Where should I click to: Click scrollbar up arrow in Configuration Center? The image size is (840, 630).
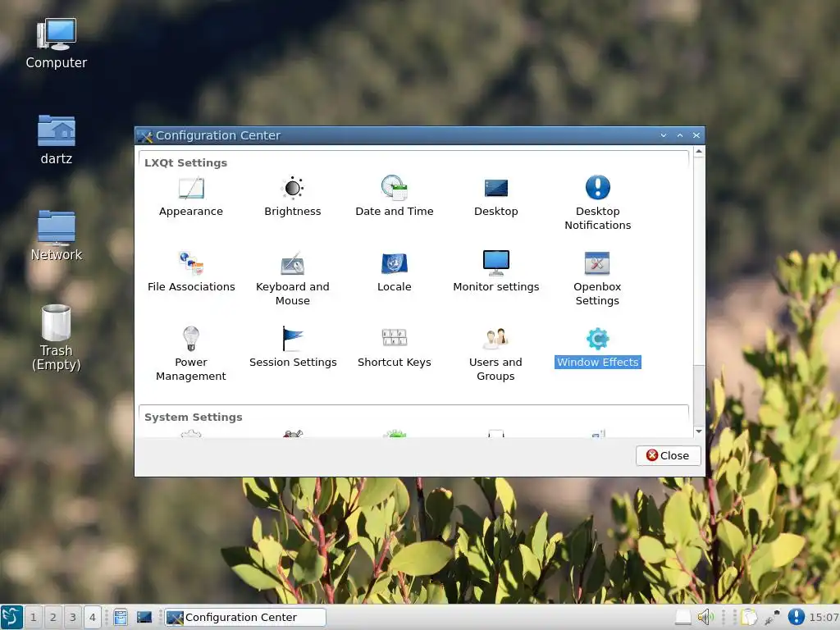pos(699,152)
